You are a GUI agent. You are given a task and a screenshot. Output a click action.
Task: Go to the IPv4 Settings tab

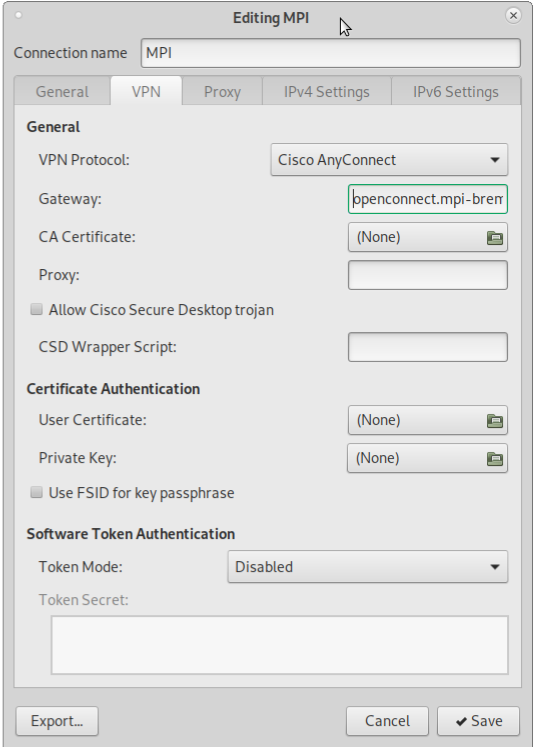[327, 91]
